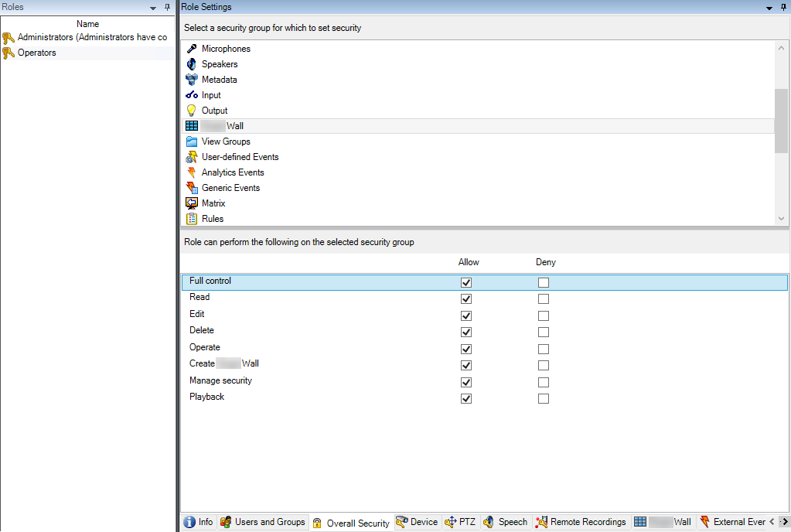
Task: Toggle Allow checkbox for Playback
Action: 466,399
